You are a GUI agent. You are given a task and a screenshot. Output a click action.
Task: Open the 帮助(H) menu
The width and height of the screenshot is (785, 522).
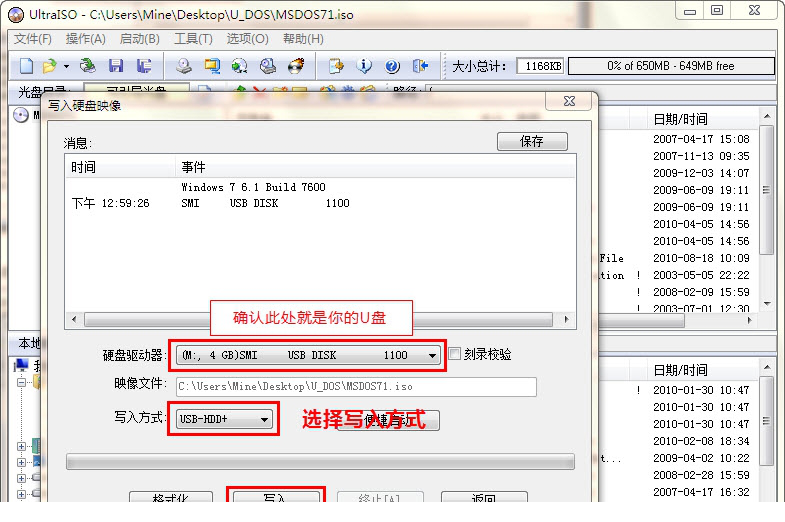pyautogui.click(x=303, y=39)
